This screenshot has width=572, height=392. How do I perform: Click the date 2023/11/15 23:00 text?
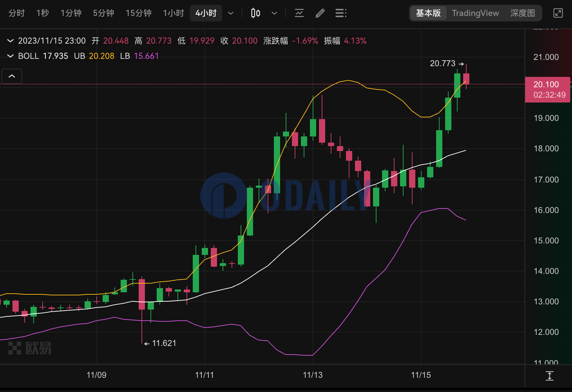point(52,41)
